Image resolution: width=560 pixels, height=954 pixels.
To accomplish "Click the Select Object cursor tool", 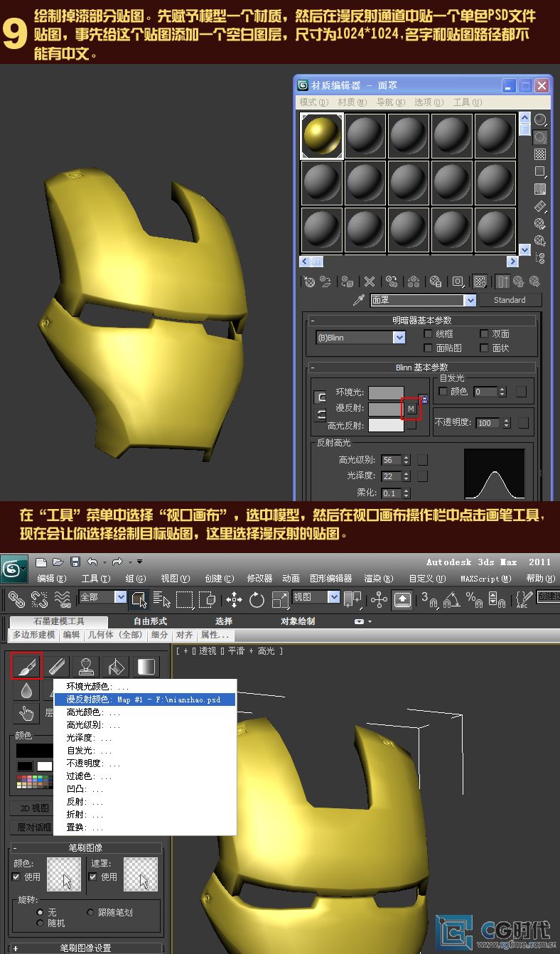I will pyautogui.click(x=140, y=600).
